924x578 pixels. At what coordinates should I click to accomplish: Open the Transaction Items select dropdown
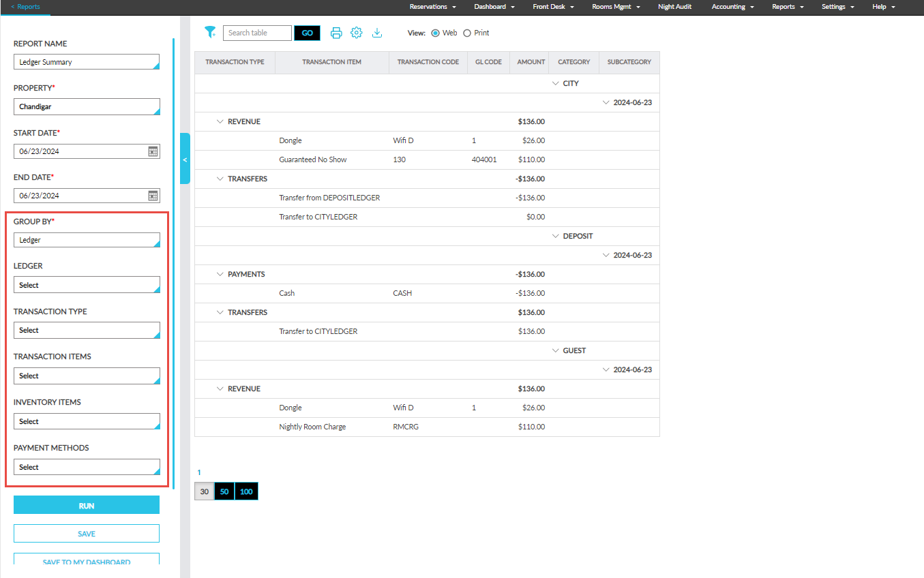[87, 376]
